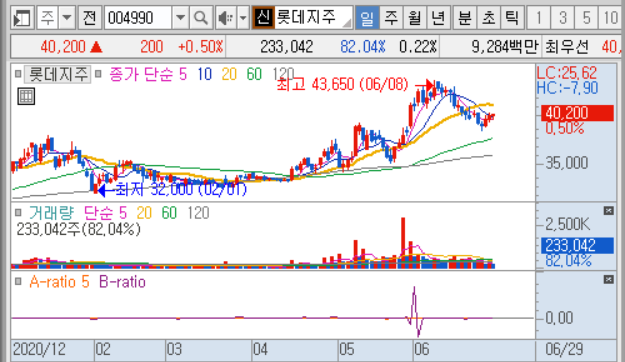This screenshot has width=625, height=362.
Task: Click the 10 moving average legend
Action: [x=204, y=74]
